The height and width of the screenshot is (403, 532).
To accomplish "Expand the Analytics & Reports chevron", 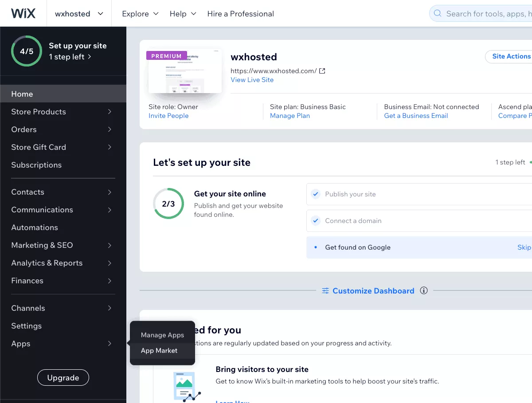I will point(110,263).
